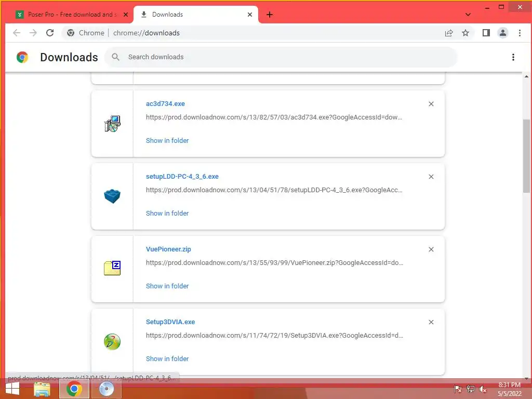Click the page vertical scrollbar thumb

click(526, 156)
